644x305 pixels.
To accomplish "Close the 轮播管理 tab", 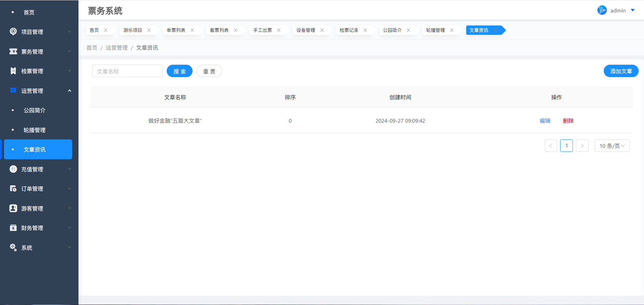I will (452, 30).
